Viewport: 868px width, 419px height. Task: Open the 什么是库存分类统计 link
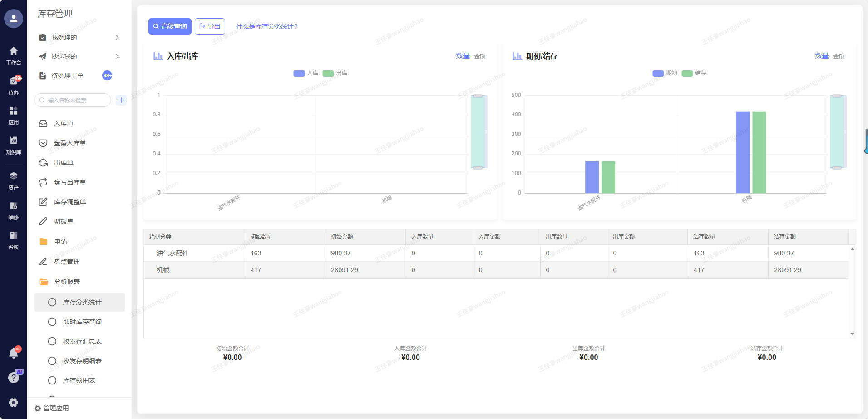click(266, 26)
